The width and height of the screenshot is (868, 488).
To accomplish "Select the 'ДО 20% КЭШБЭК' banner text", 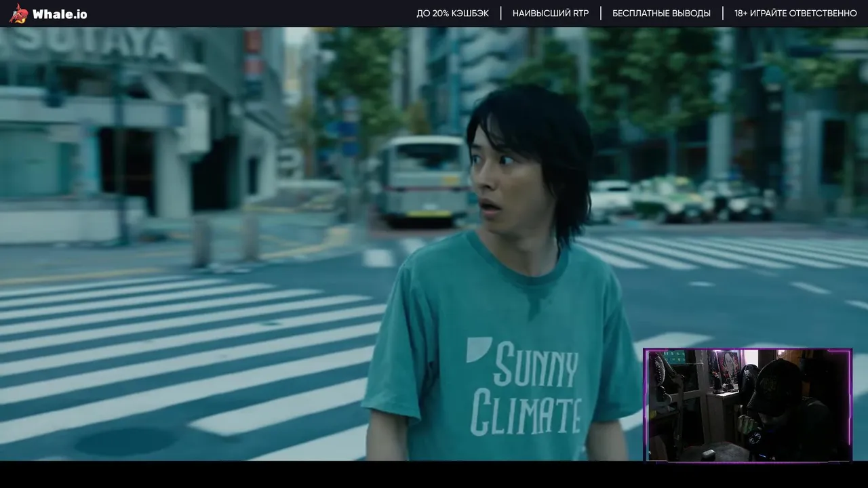I will click(452, 14).
